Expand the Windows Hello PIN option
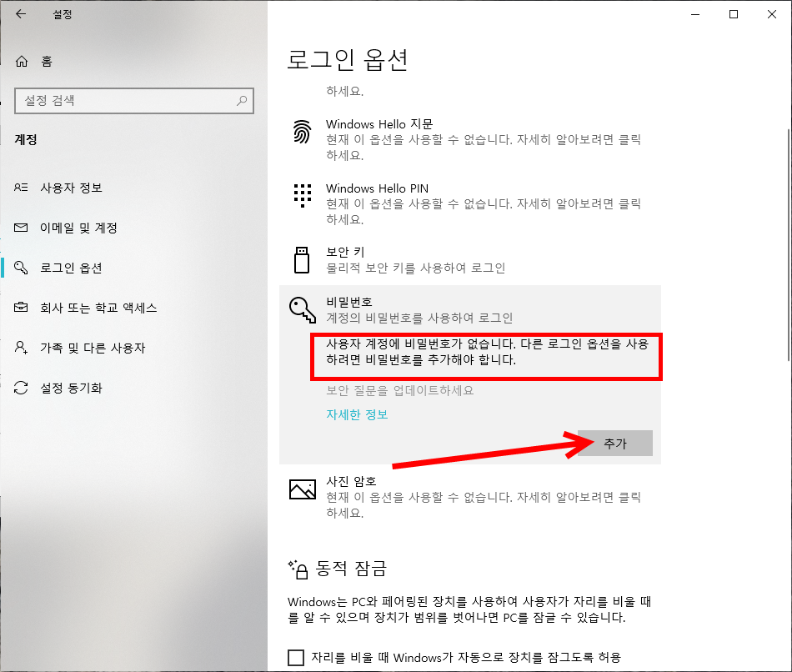This screenshot has width=792, height=672. coord(469,203)
